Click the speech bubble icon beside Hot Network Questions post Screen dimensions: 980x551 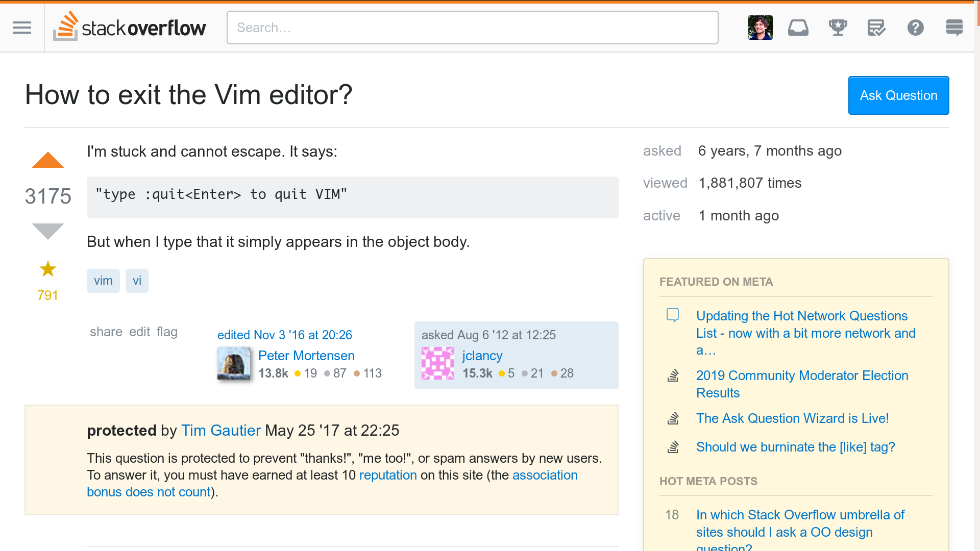tap(673, 315)
